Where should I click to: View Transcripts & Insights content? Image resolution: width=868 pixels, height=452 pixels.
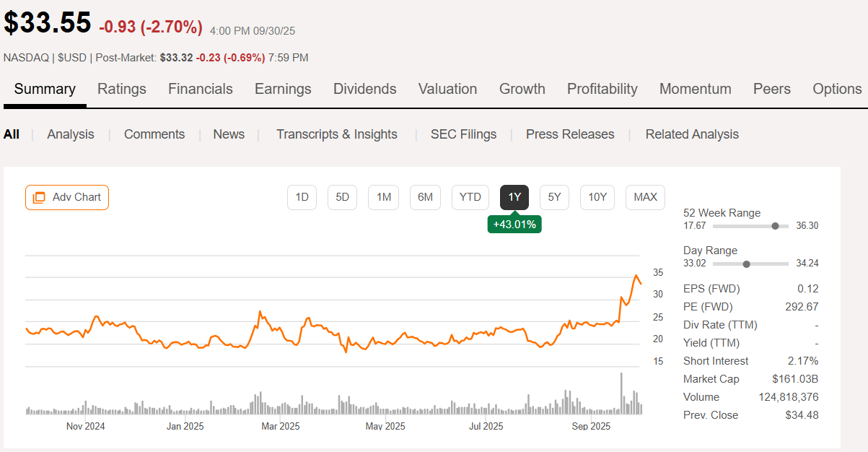click(336, 134)
